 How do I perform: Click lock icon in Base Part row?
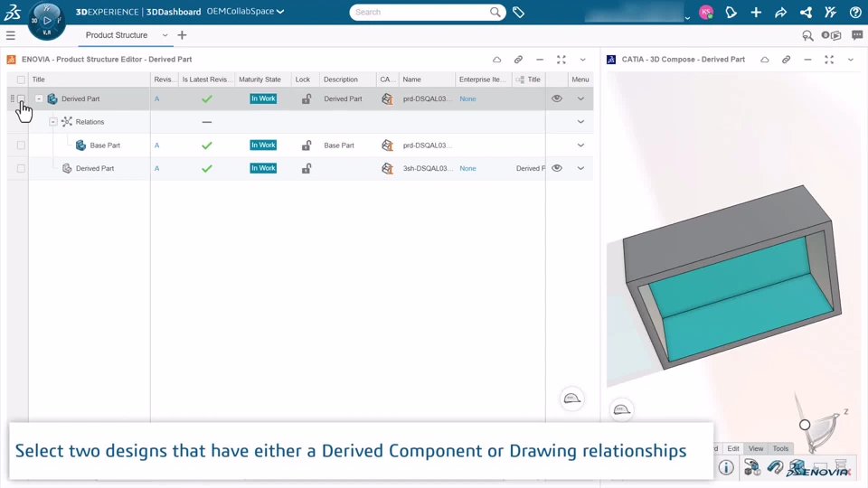point(307,145)
